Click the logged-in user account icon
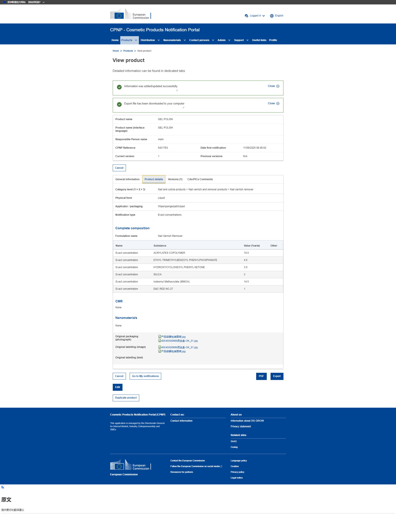 [246, 16]
